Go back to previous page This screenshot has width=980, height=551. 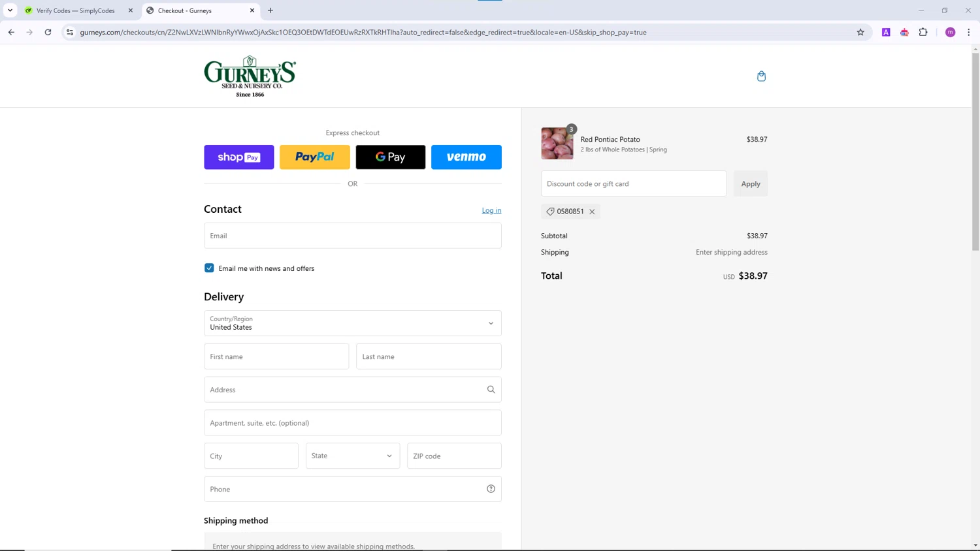tap(11, 32)
